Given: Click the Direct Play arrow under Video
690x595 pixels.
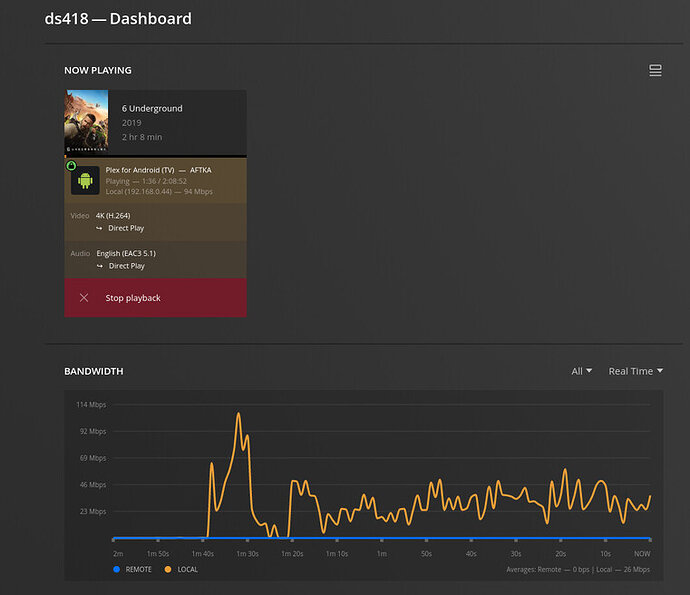Looking at the screenshot, I should 99,228.
